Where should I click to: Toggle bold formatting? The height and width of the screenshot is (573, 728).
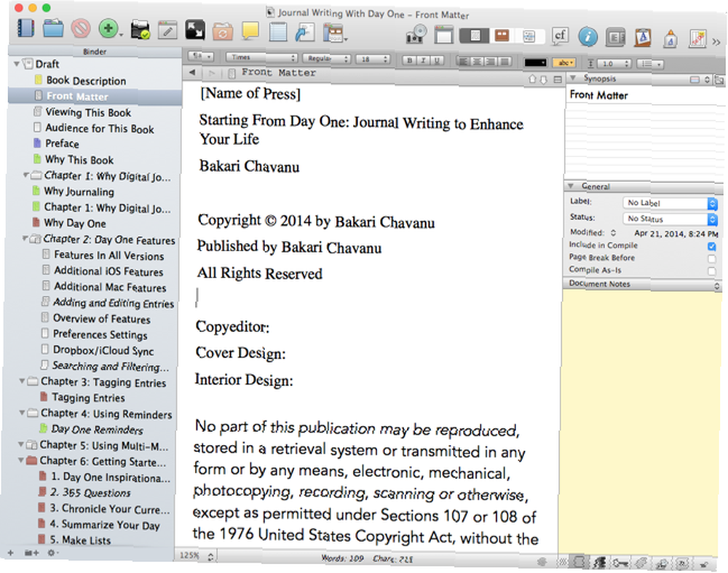pos(409,60)
